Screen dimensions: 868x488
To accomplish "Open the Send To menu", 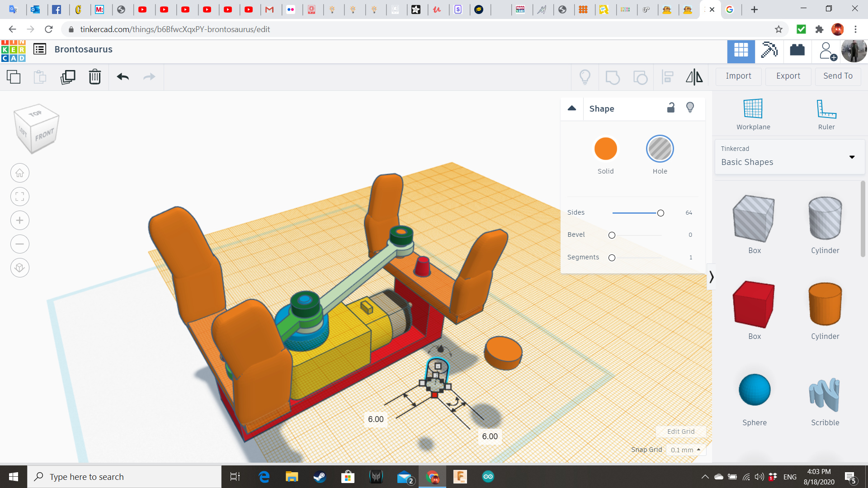I will tap(838, 76).
